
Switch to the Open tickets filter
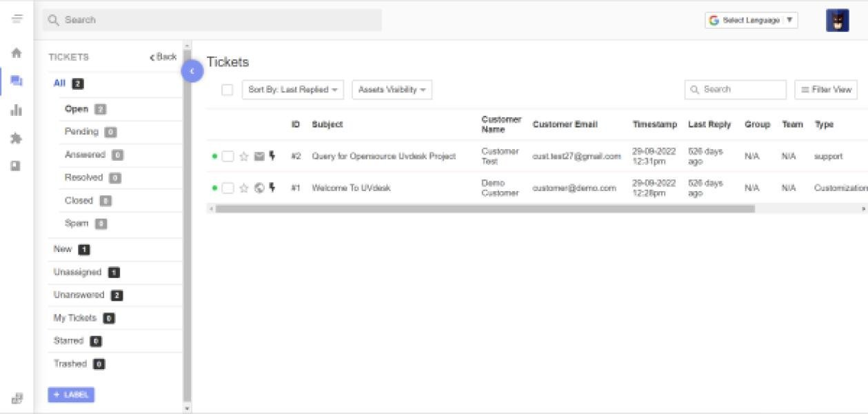click(77, 108)
